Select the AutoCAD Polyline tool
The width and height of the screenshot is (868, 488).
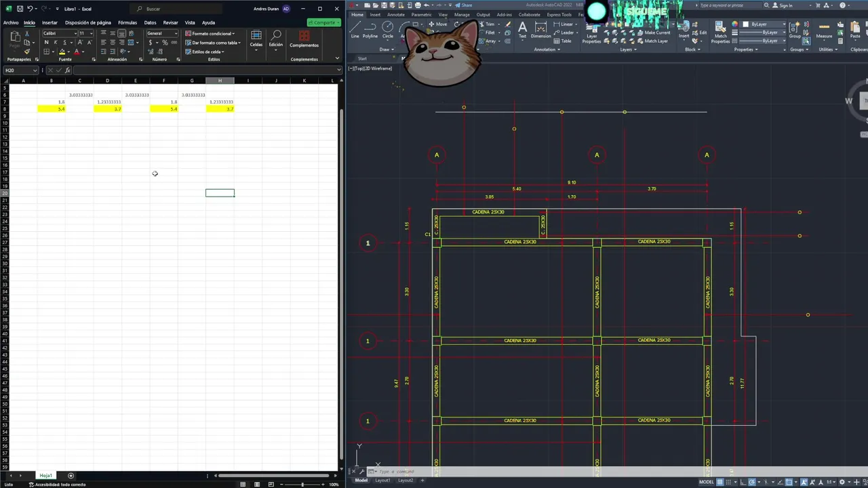[370, 30]
